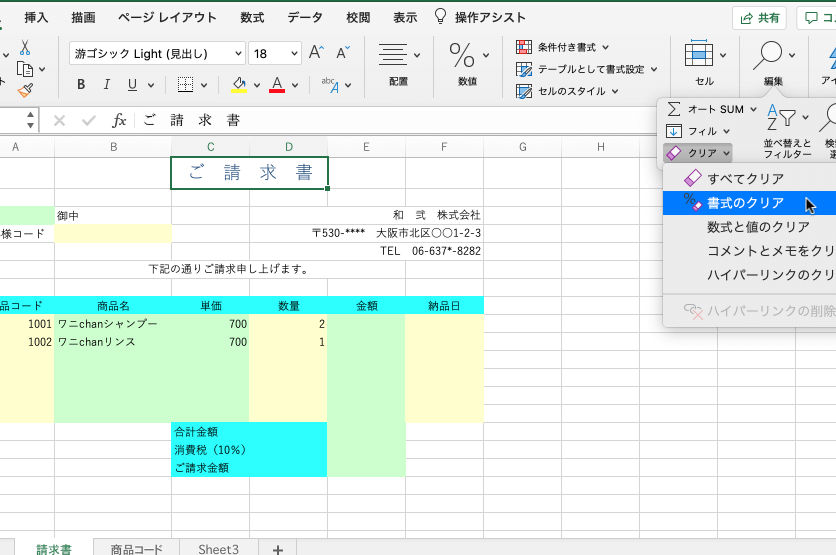Click the phonetic guide abc icon
Screen dimensions: 836x555
(x=331, y=84)
